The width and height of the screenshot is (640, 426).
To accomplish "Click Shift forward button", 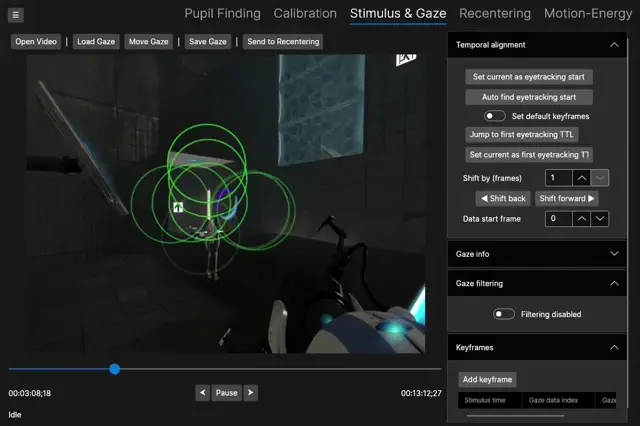I will [x=567, y=198].
